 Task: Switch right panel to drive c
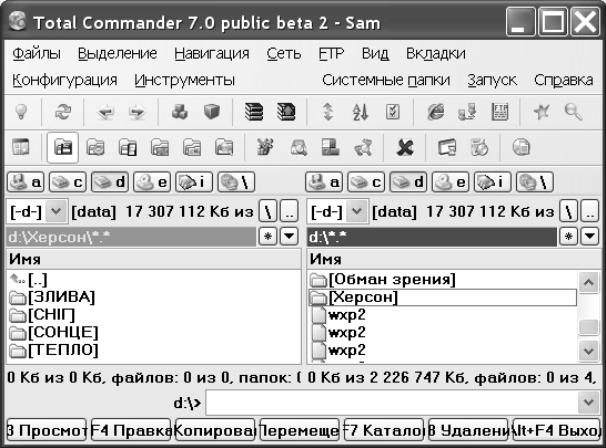(366, 182)
